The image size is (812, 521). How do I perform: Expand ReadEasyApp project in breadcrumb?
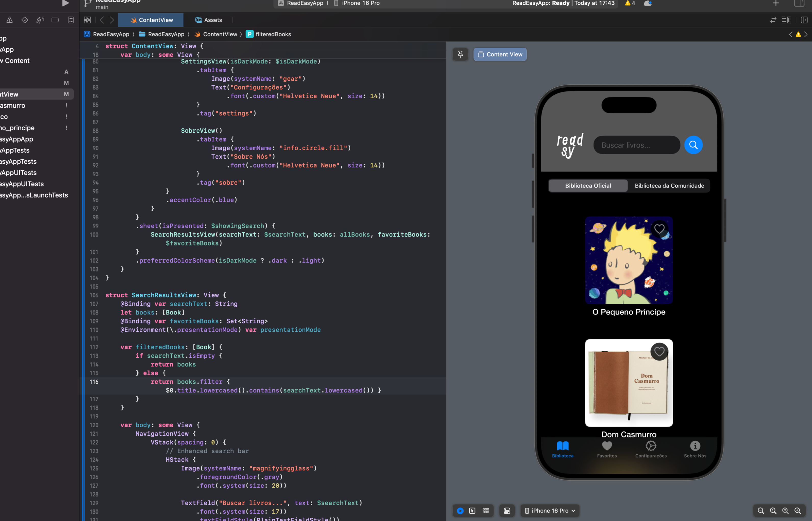[x=111, y=34]
